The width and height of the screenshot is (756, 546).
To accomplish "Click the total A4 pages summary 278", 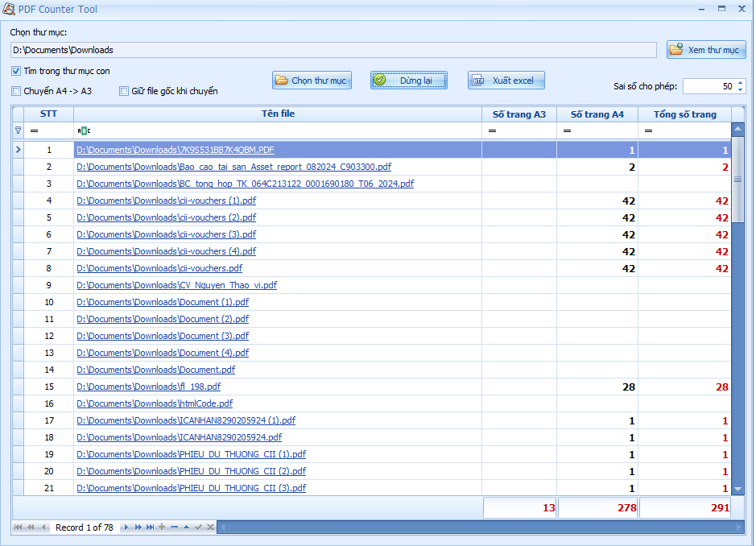I will 598,507.
